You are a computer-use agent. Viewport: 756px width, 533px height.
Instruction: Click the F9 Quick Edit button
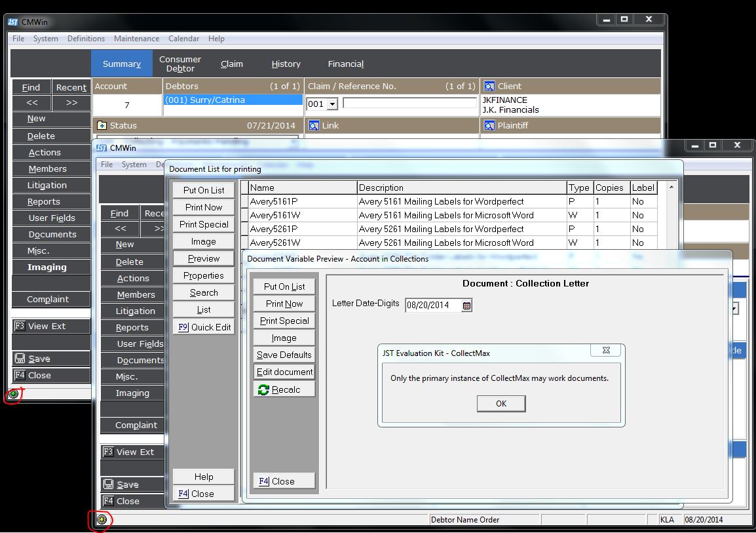tap(204, 327)
